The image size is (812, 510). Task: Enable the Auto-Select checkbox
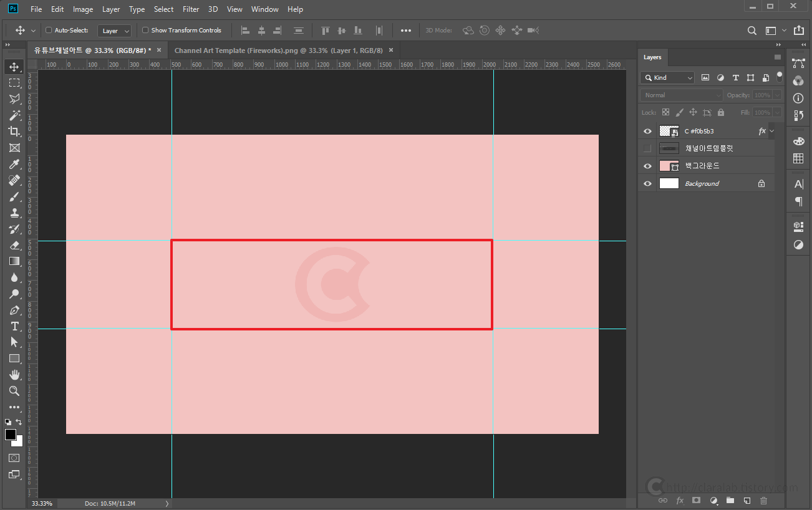(x=49, y=30)
